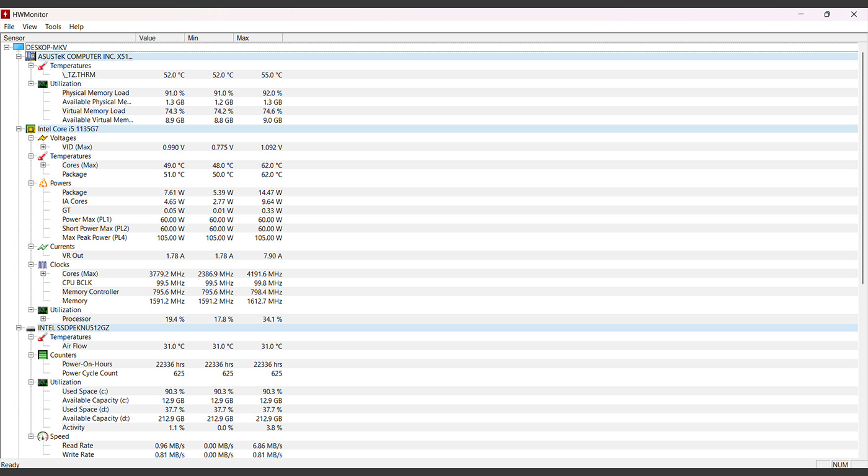Collapse the Powers group

(x=31, y=183)
